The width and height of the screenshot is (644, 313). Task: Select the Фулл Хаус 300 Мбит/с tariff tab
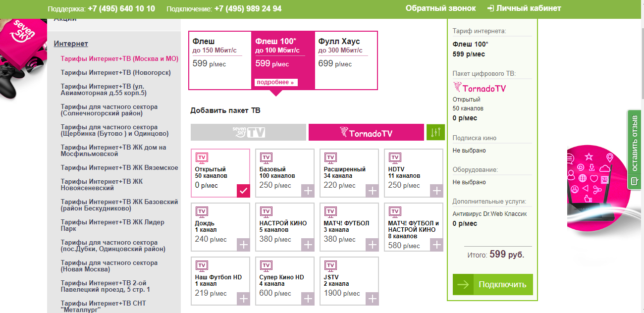(x=346, y=60)
